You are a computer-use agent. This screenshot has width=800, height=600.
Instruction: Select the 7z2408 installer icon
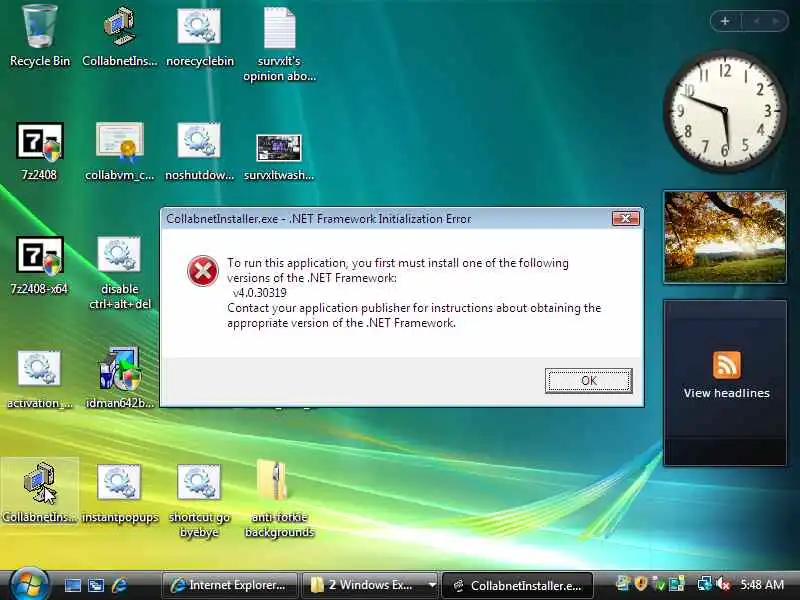point(40,152)
